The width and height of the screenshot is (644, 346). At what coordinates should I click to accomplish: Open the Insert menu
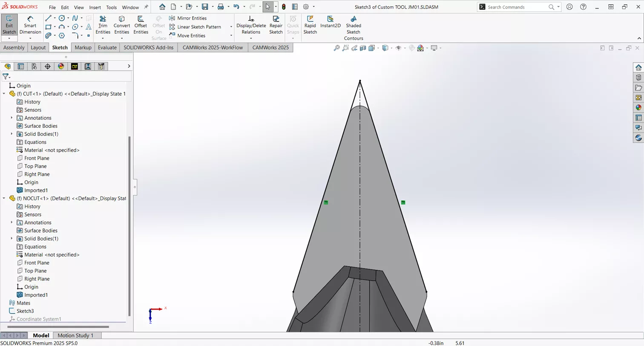point(95,7)
